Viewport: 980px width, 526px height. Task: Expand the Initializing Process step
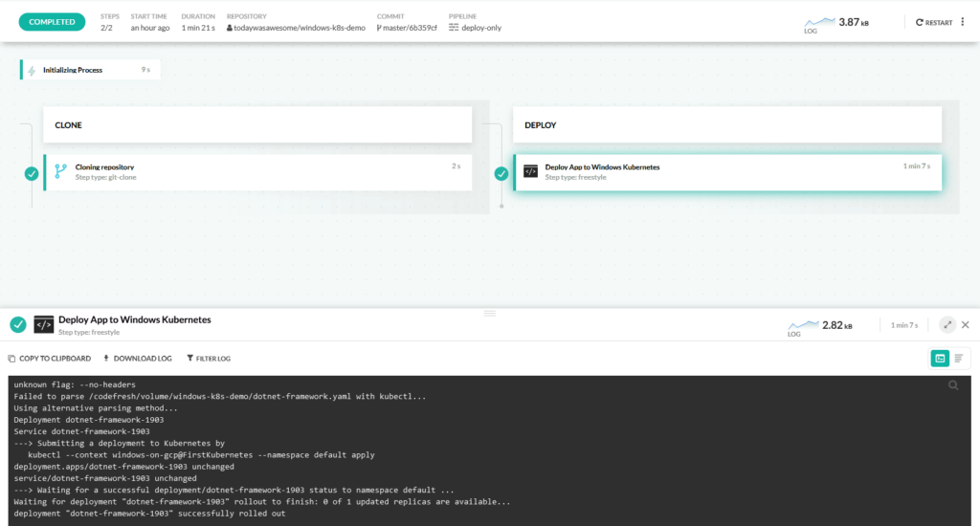(90, 70)
